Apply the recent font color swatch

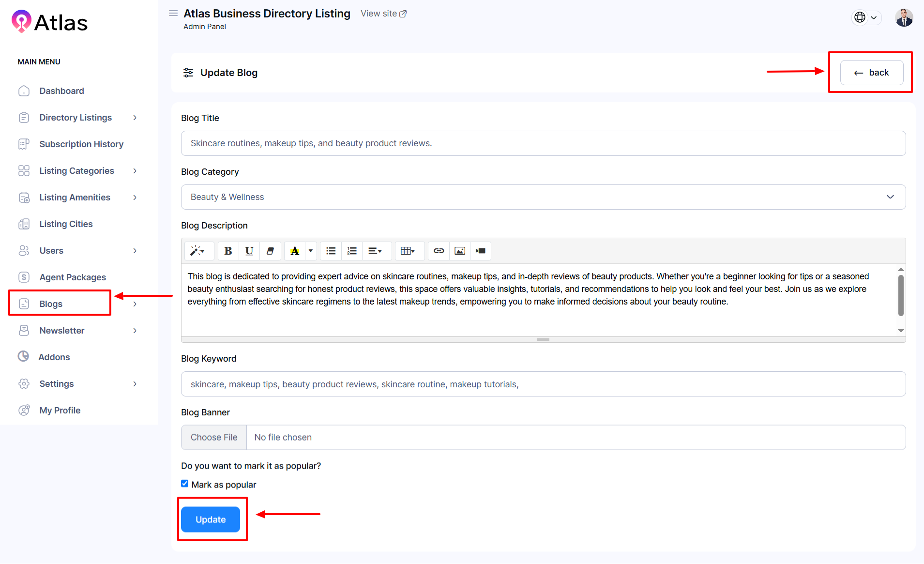click(x=295, y=251)
